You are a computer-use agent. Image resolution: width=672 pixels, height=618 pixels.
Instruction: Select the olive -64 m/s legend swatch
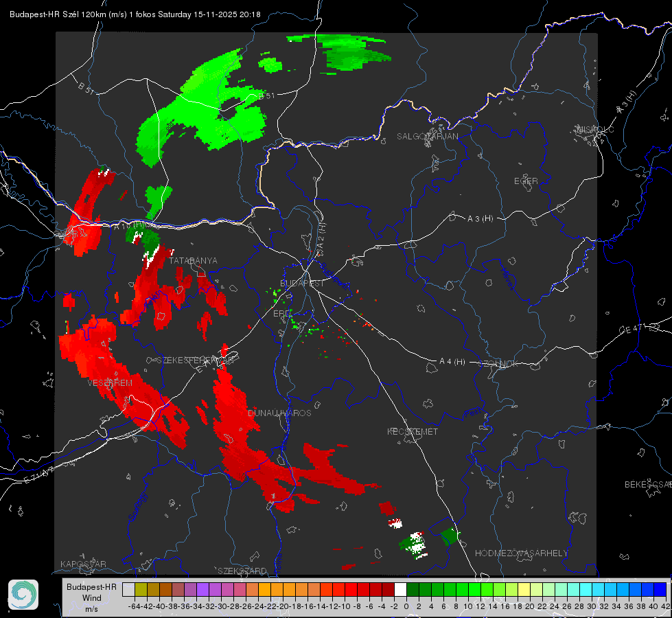click(141, 589)
